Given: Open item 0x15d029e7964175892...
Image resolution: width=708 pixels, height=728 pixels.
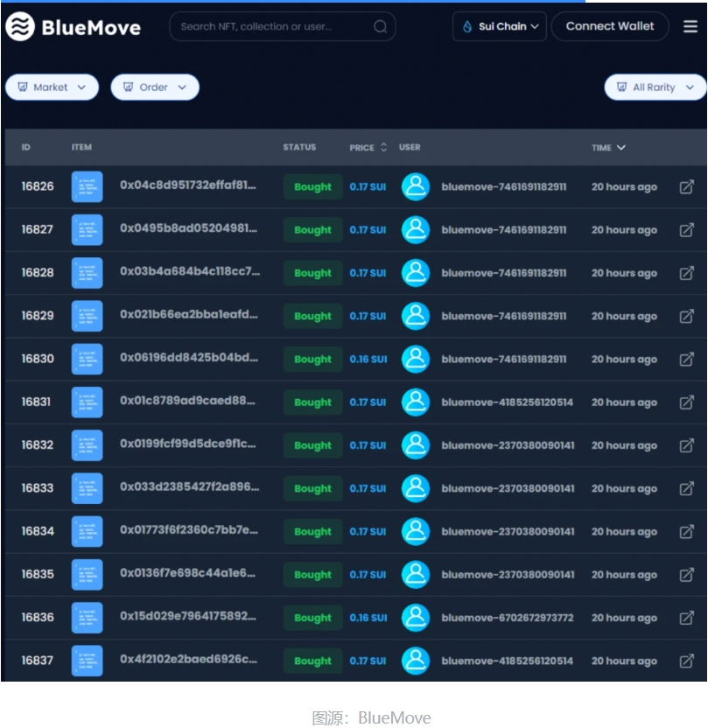Looking at the screenshot, I should point(188,617).
